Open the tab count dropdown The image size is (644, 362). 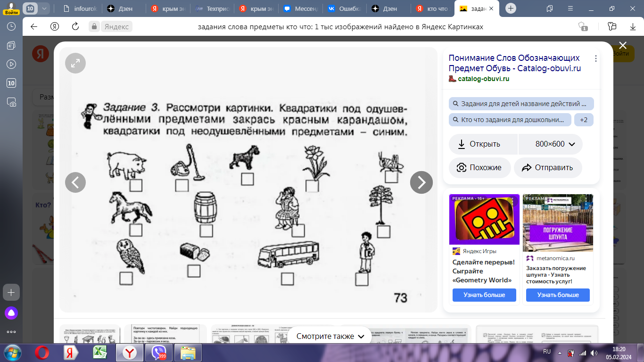click(45, 8)
